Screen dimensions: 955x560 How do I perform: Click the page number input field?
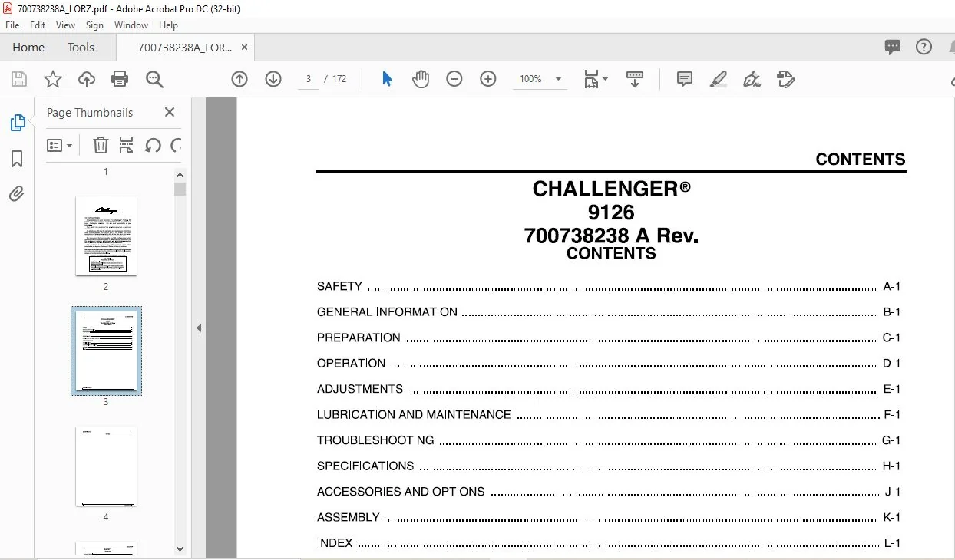pyautogui.click(x=309, y=79)
